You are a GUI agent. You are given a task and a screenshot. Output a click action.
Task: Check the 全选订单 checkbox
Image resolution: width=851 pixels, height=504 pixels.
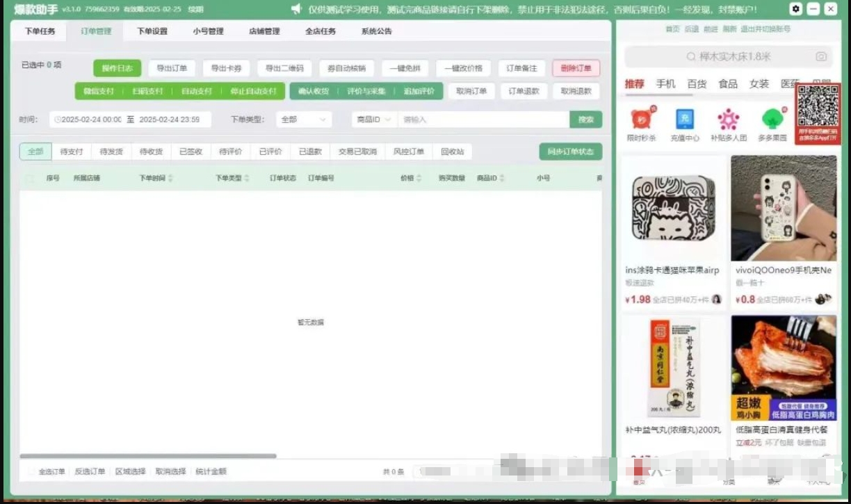tap(31, 471)
